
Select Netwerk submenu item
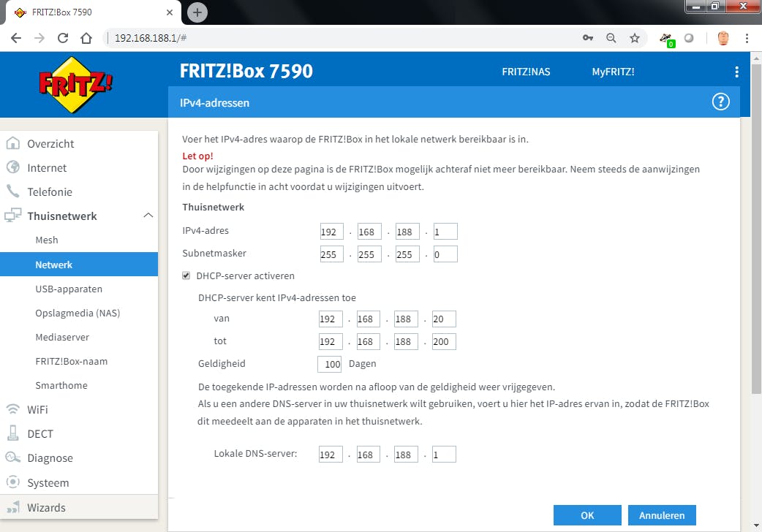click(79, 265)
